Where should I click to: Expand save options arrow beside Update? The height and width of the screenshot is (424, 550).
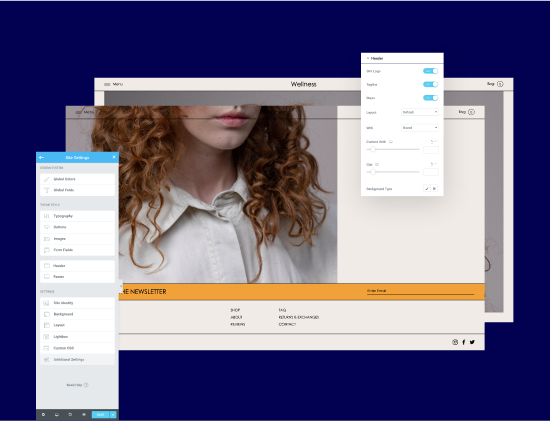(x=113, y=415)
